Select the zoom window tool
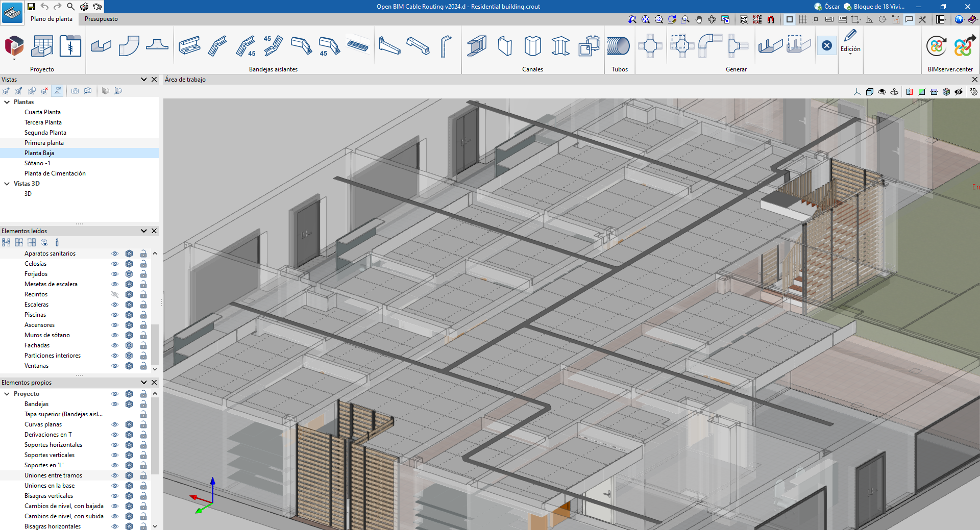This screenshot has width=980, height=530. coord(685,19)
